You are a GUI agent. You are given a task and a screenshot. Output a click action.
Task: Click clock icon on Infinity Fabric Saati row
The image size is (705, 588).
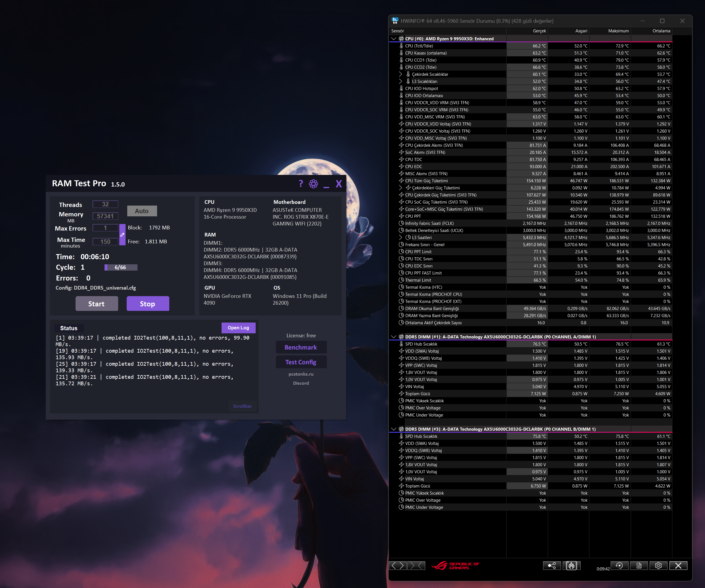click(x=401, y=223)
